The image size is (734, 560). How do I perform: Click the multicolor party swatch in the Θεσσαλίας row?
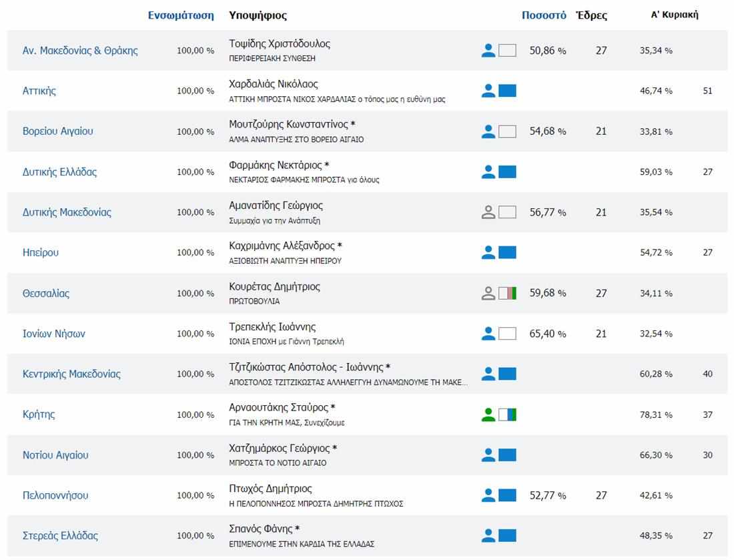pyautogui.click(x=507, y=293)
